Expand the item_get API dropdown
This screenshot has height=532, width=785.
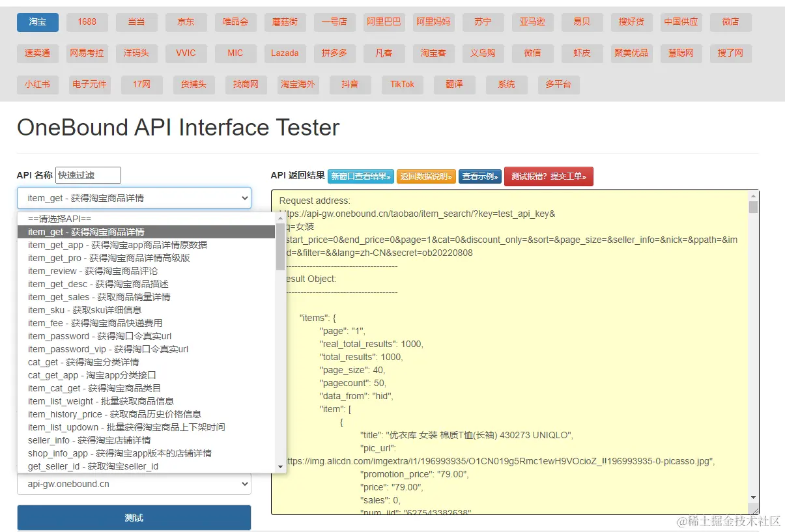pos(134,198)
